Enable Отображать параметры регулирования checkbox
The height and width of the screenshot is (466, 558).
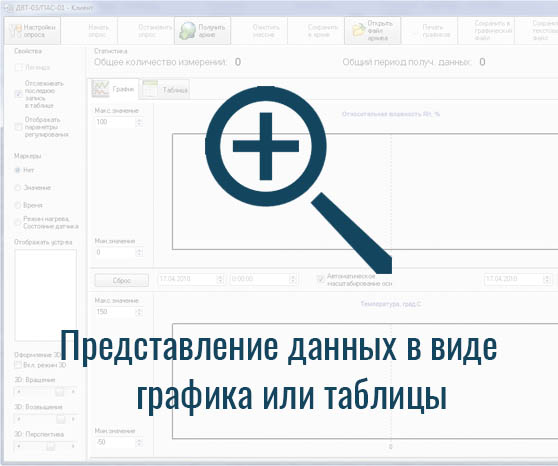point(19,127)
